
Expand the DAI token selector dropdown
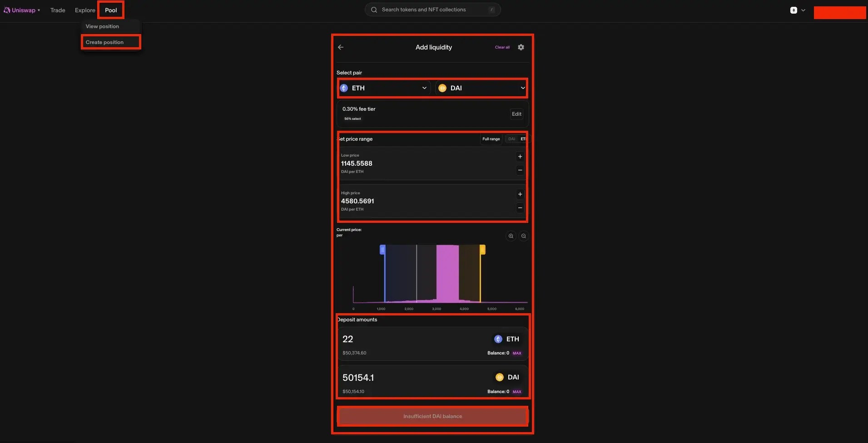(x=522, y=88)
